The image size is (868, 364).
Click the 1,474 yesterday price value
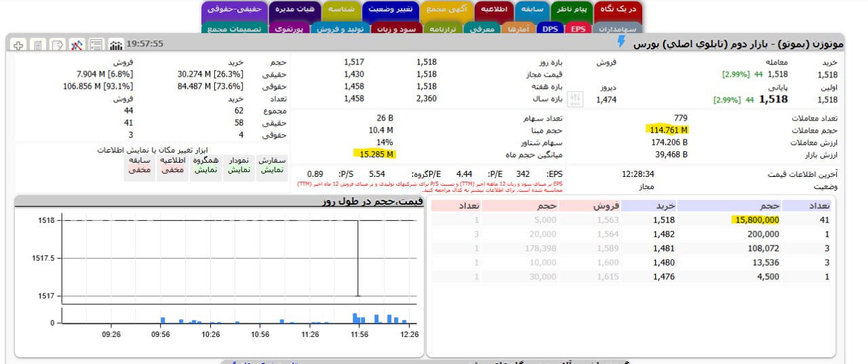pos(606,100)
